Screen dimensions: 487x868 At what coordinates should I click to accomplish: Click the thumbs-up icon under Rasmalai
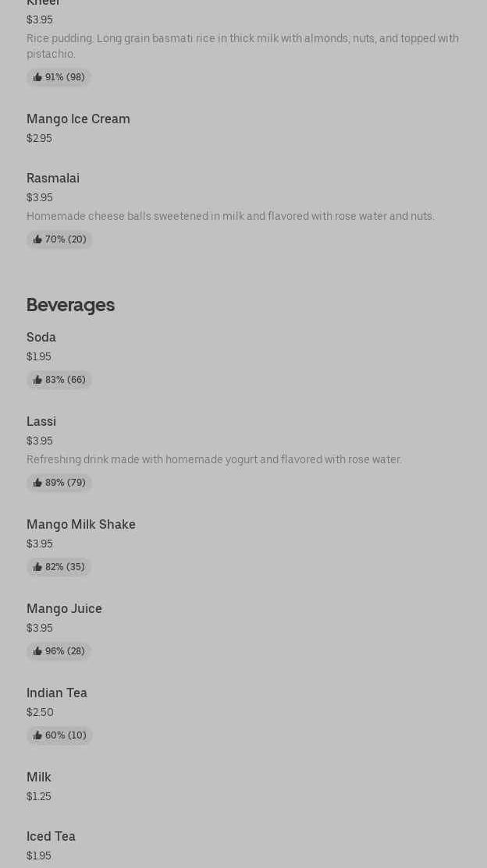37,239
